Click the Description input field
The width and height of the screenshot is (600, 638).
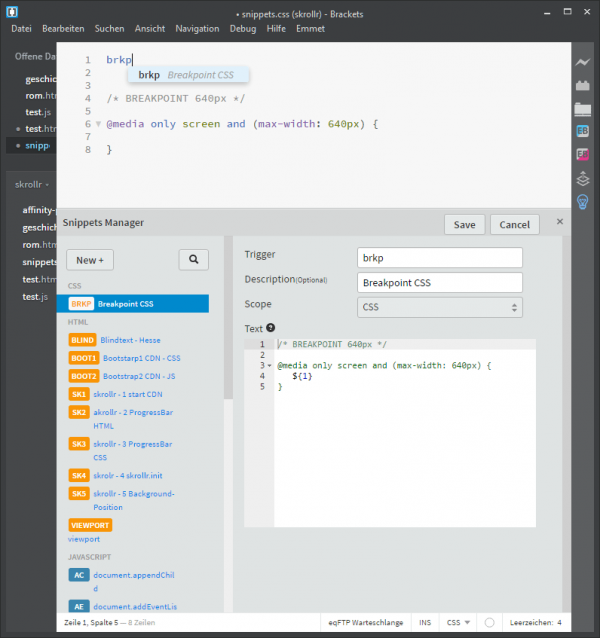(x=440, y=283)
